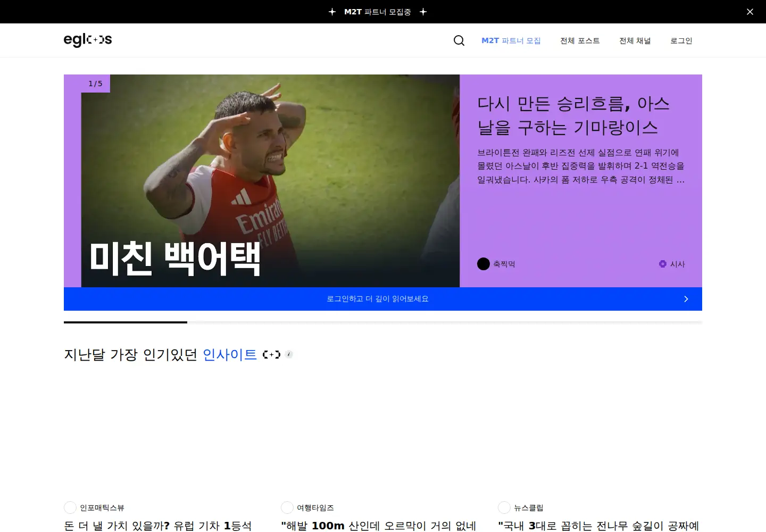
Task: Click the 뉴스클립 channel avatar
Action: pos(504,508)
